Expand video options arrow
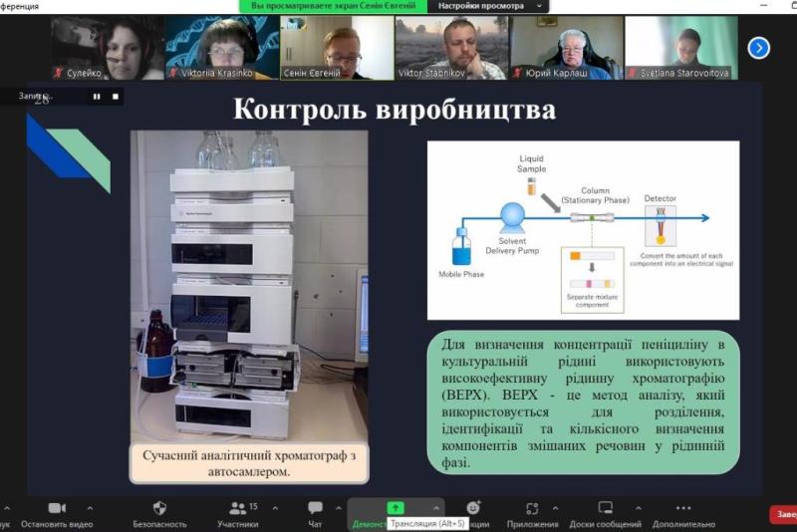The image size is (797, 532). [90, 508]
